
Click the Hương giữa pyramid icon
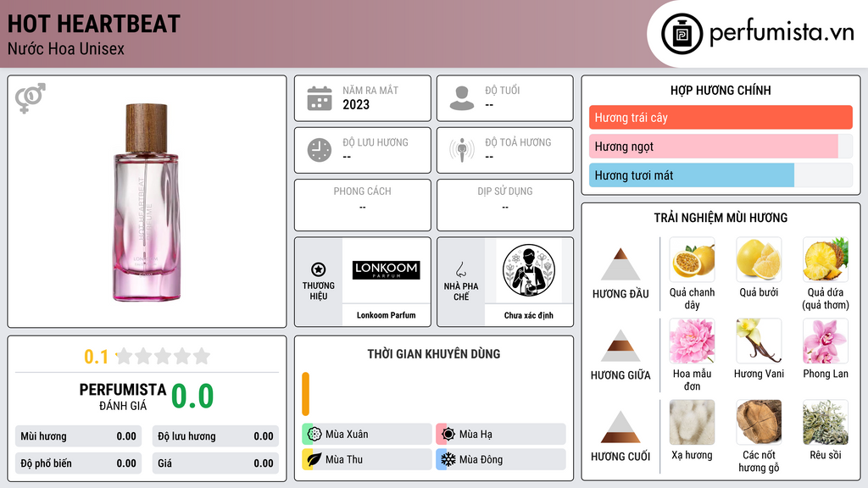click(x=620, y=346)
